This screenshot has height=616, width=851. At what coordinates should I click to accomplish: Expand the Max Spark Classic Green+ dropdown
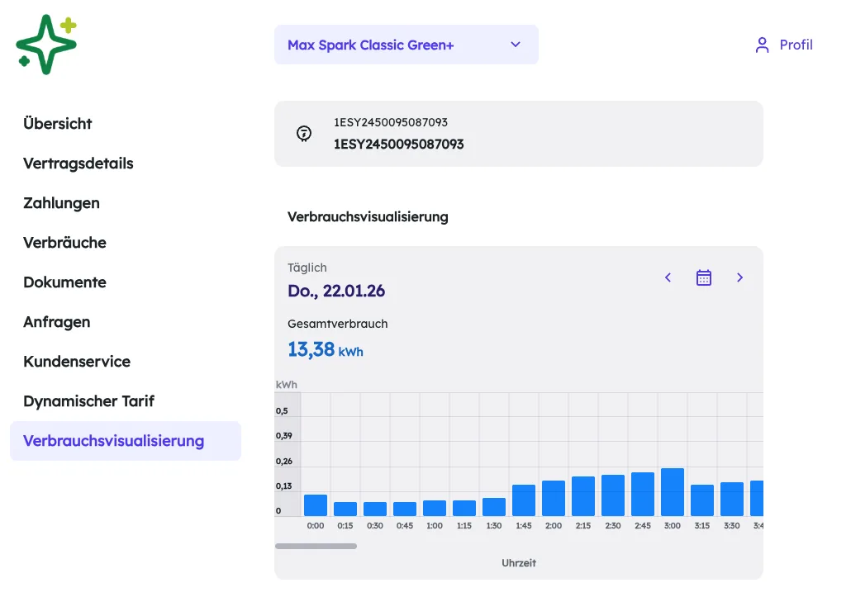pos(406,45)
